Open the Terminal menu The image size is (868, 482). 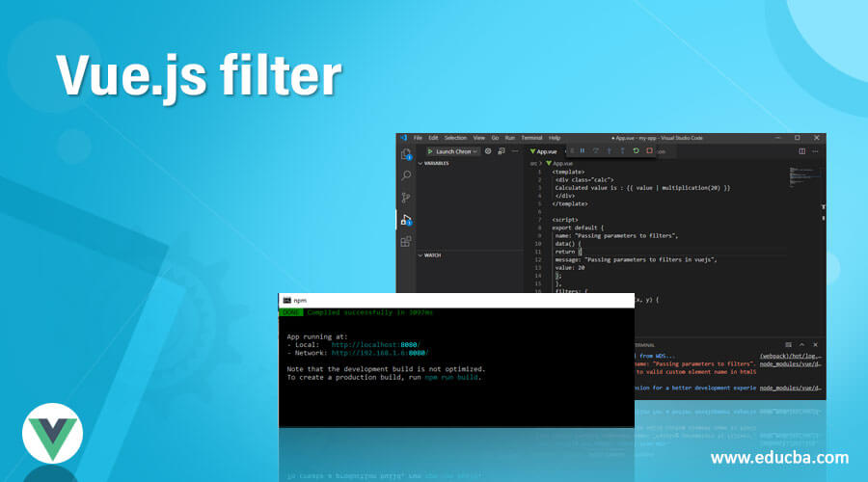[x=531, y=138]
